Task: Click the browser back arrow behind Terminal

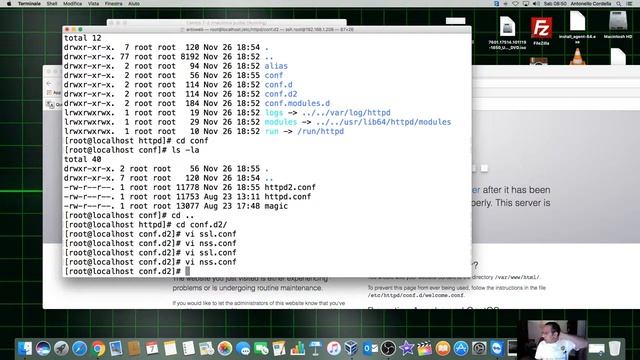Action: [49, 83]
